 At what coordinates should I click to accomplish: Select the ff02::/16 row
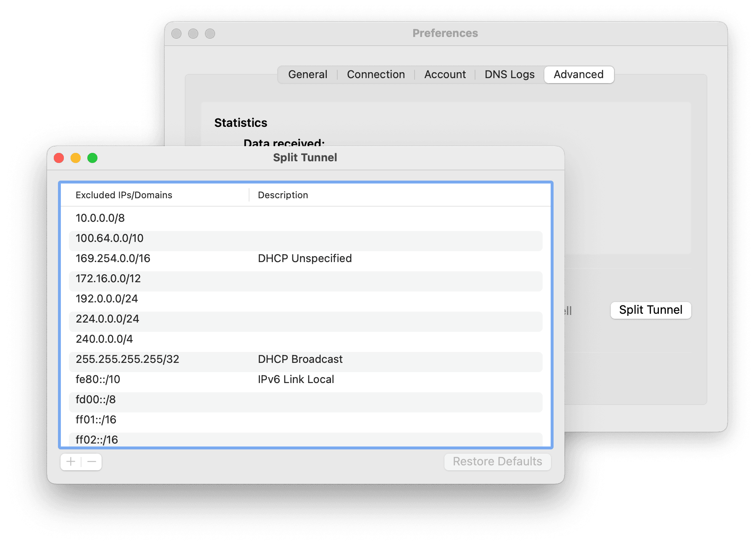[306, 440]
